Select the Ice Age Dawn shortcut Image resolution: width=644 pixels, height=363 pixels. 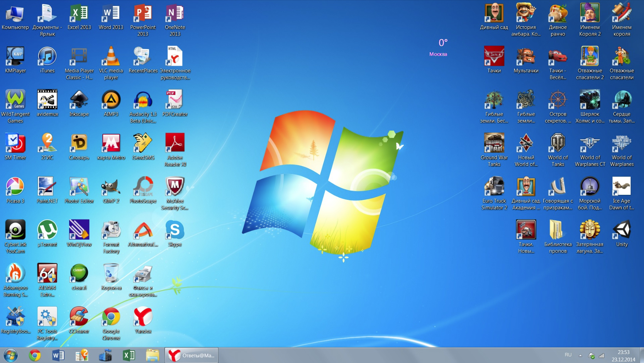622,194
